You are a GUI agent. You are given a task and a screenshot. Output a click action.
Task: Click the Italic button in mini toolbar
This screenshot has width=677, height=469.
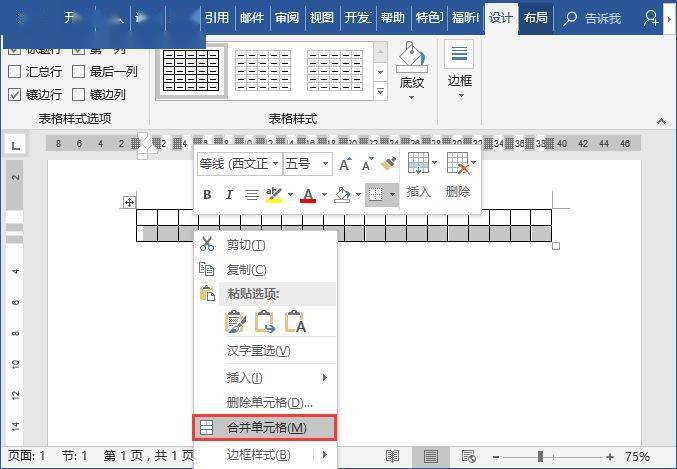(x=229, y=194)
